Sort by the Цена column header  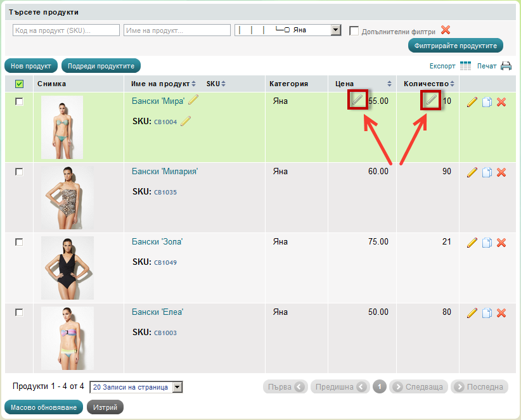345,84
